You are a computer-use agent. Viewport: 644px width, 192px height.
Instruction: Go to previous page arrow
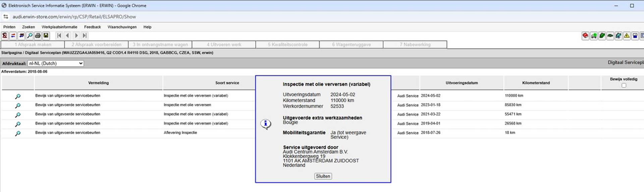click(x=68, y=35)
